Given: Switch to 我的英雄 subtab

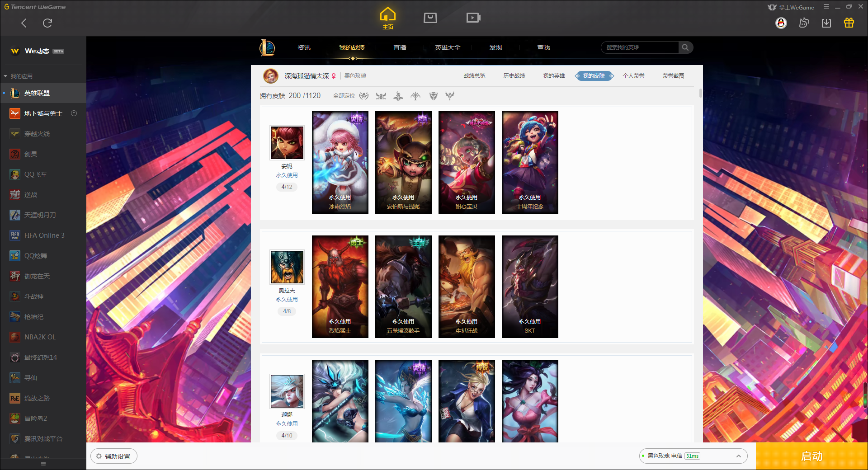Looking at the screenshot, I should [x=554, y=76].
